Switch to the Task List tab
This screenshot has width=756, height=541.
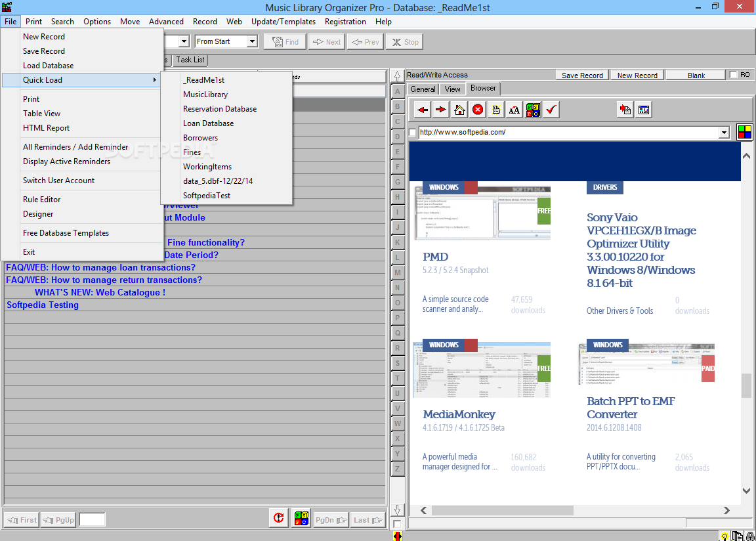[x=190, y=60]
